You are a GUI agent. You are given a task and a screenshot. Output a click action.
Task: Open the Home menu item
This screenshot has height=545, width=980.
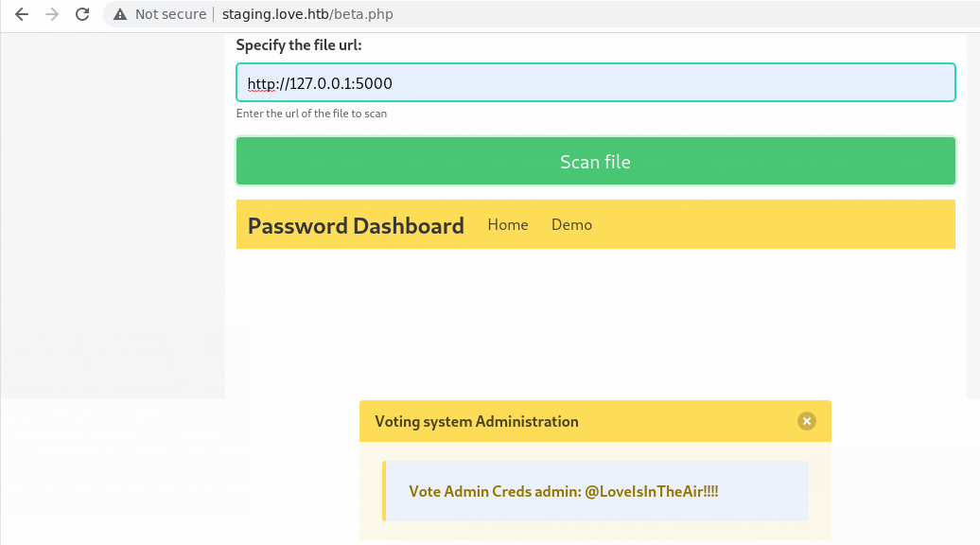pyautogui.click(x=508, y=224)
